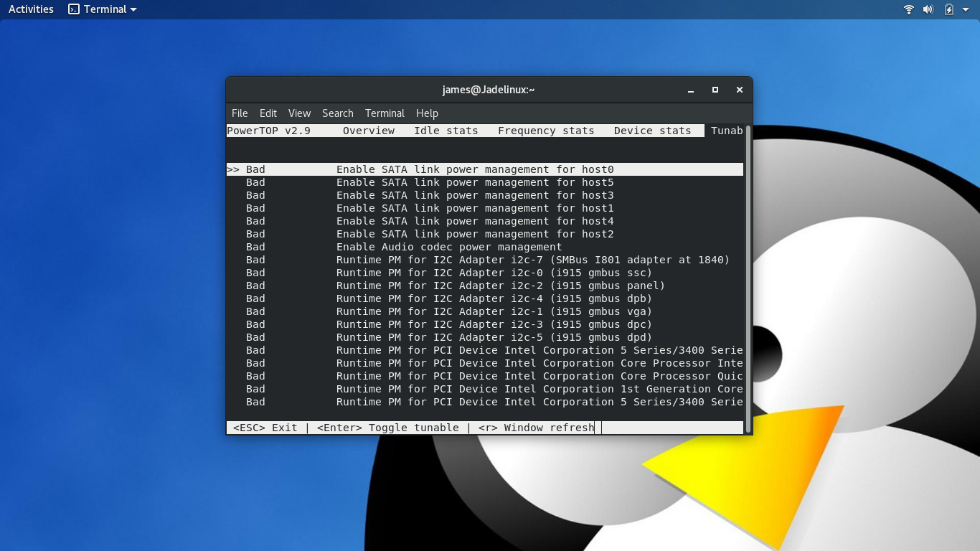Open the Activities overview

(31, 9)
